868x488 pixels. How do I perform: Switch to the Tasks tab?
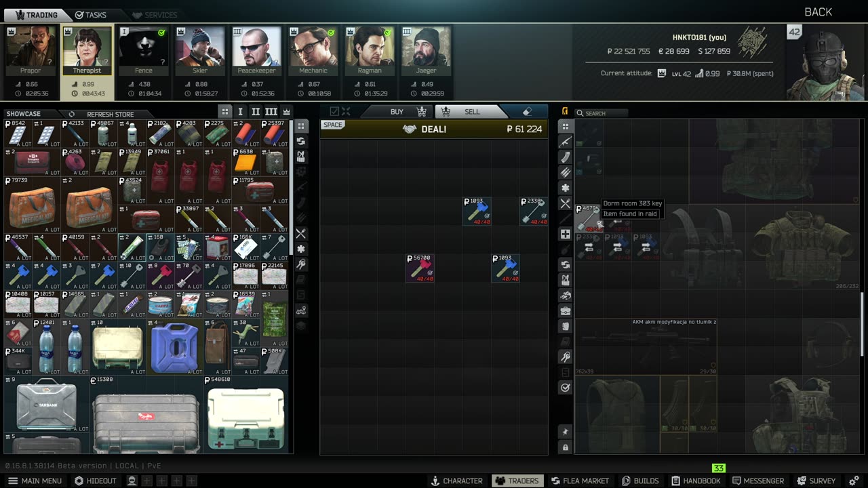click(x=91, y=15)
